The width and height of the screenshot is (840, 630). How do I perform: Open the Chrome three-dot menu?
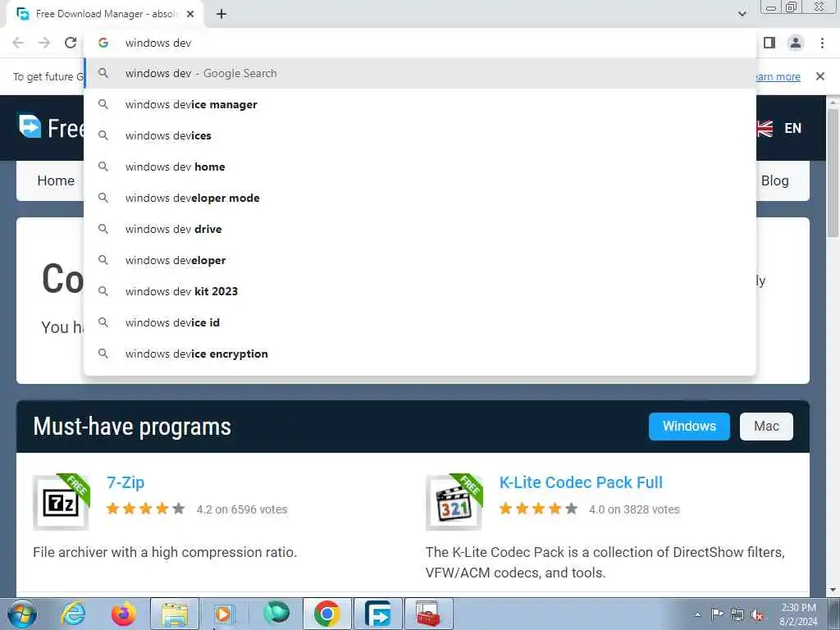point(822,43)
